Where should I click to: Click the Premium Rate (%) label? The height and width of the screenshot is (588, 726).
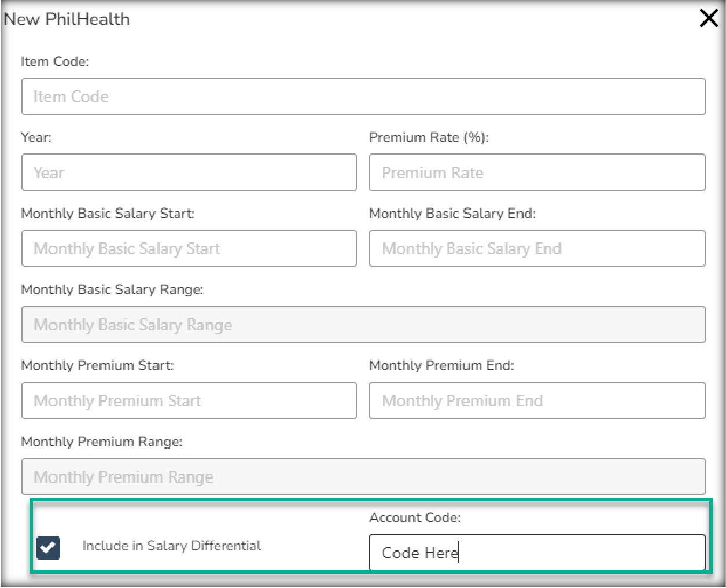[x=429, y=137]
